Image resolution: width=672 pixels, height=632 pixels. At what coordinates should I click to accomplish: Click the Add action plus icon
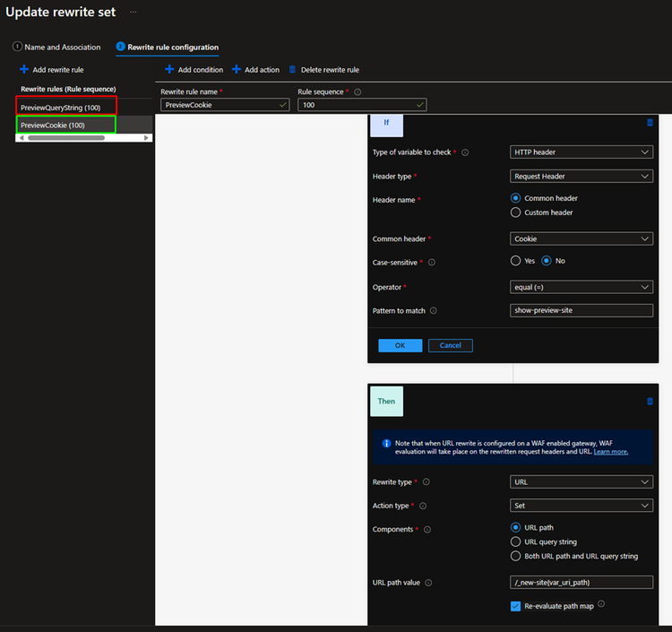pyautogui.click(x=237, y=69)
